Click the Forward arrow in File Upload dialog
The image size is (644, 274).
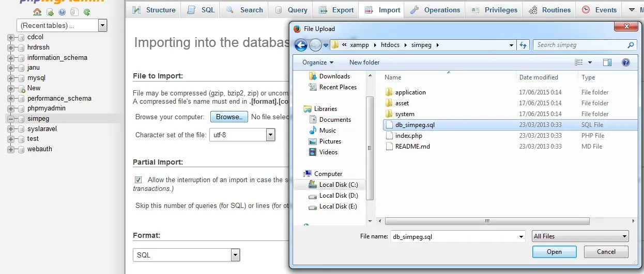(x=316, y=45)
